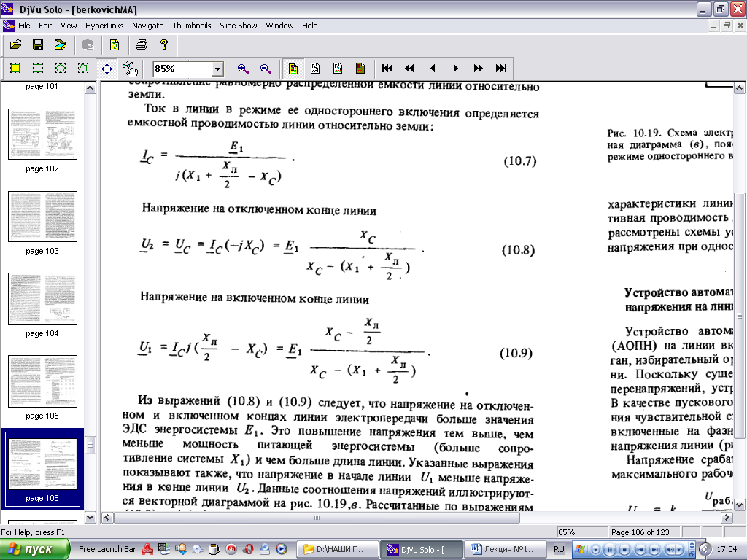This screenshot has height=560, width=747.
Task: Click the vertical scrollbar thumb of the document
Action: pos(739,315)
